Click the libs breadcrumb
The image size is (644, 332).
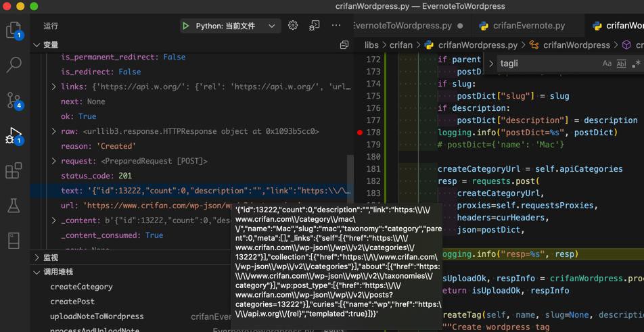pyautogui.click(x=371, y=45)
